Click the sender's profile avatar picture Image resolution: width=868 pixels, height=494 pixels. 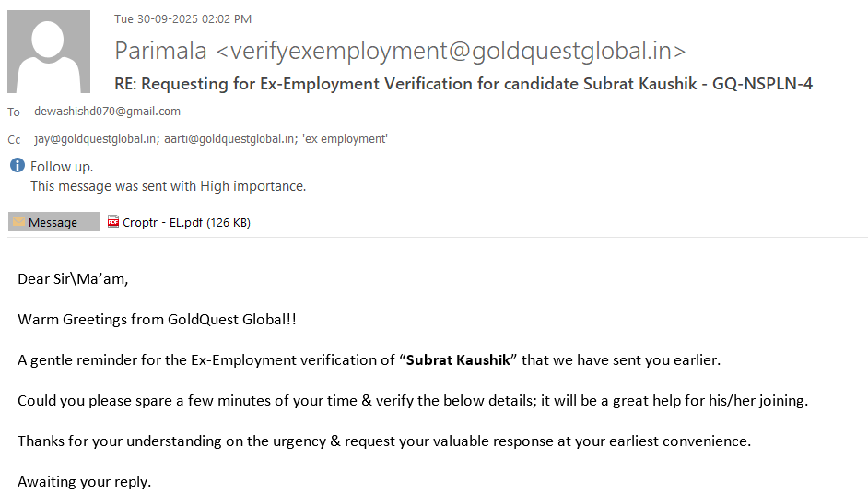(x=49, y=52)
